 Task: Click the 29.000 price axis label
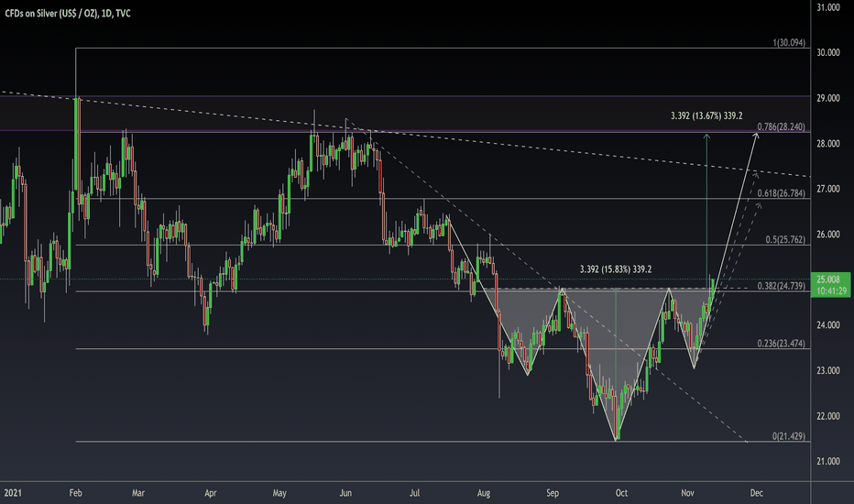[827, 98]
